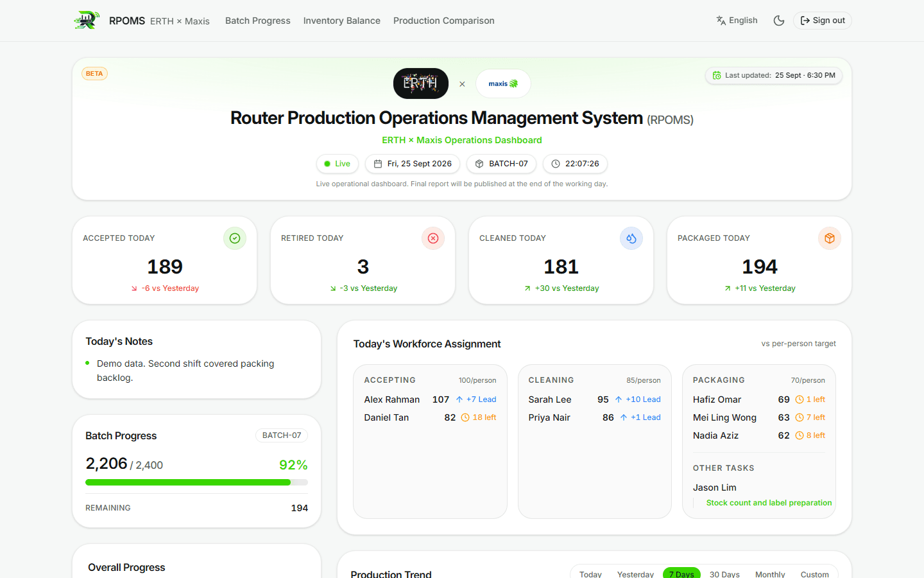Click the 92% batch progress value
The height and width of the screenshot is (578, 924).
[x=293, y=465]
